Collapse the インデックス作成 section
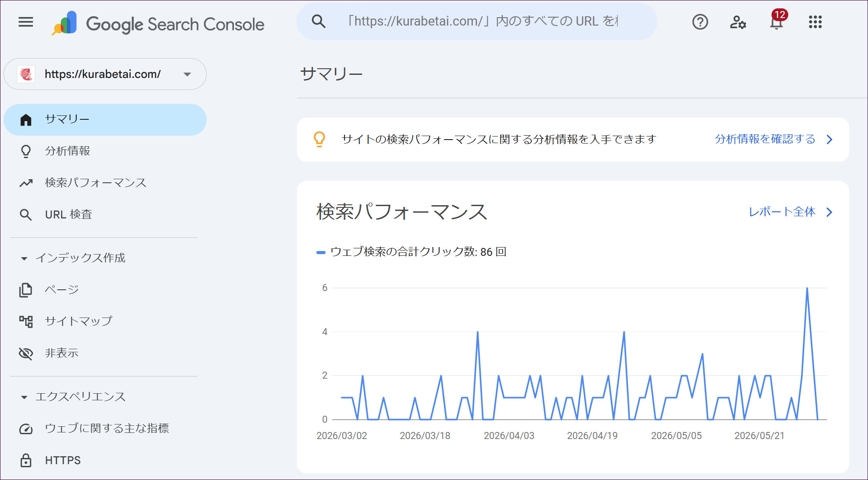This screenshot has width=868, height=480. coord(73,258)
